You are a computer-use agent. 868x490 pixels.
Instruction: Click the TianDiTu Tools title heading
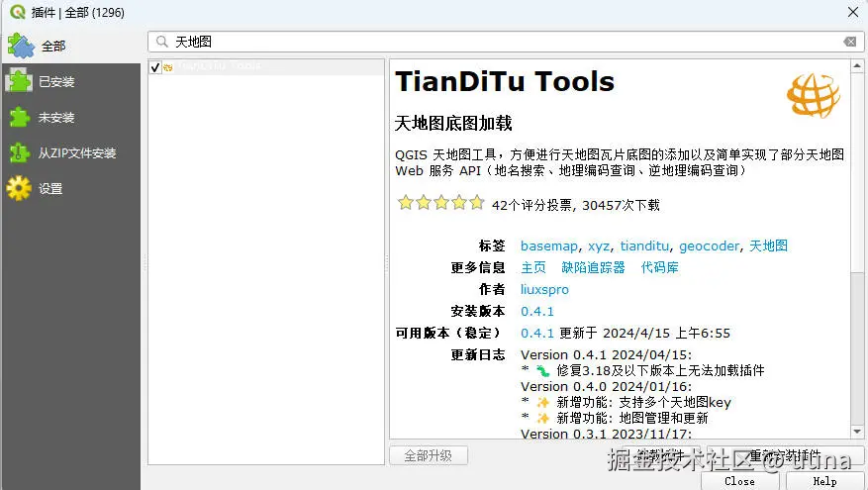[x=505, y=81]
